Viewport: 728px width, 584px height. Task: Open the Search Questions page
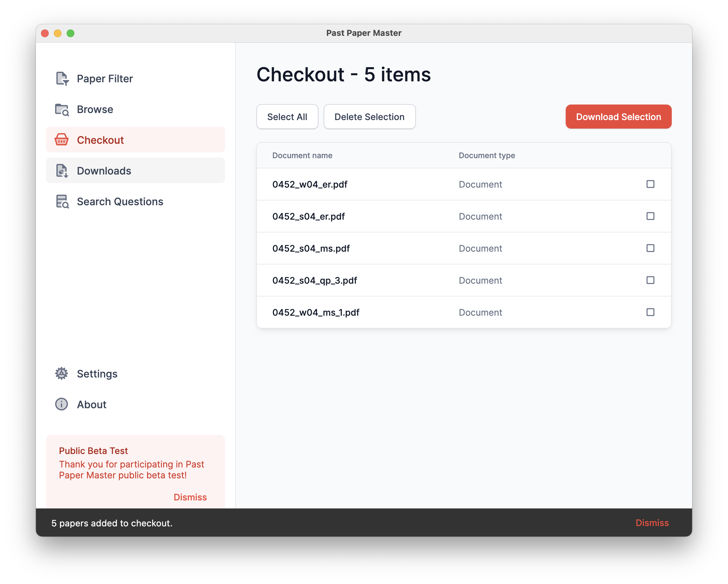click(x=120, y=202)
